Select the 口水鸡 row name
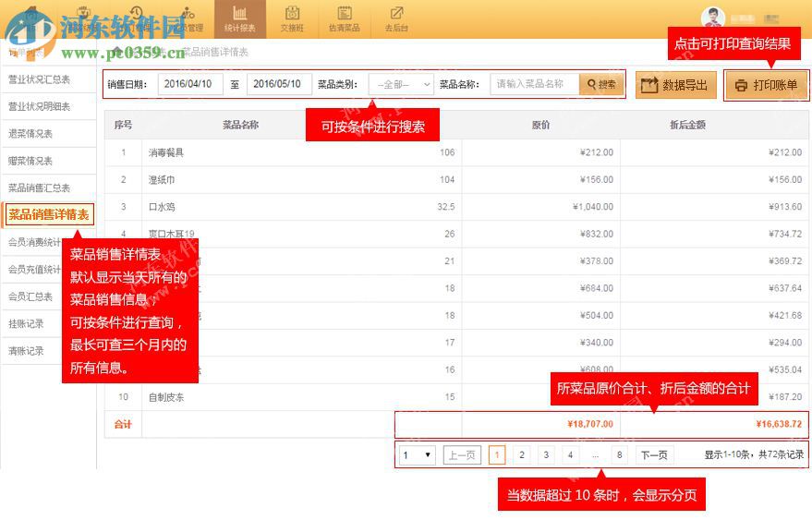 pos(162,207)
